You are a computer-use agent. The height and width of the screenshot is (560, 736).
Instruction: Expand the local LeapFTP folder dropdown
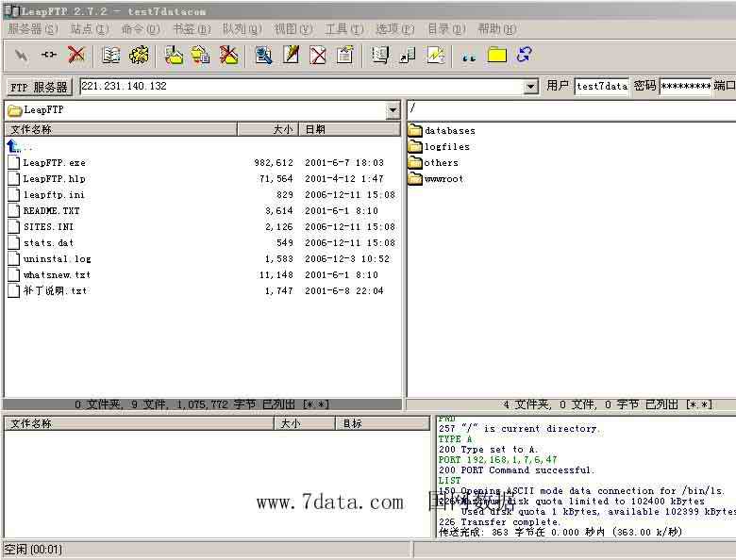pos(393,110)
